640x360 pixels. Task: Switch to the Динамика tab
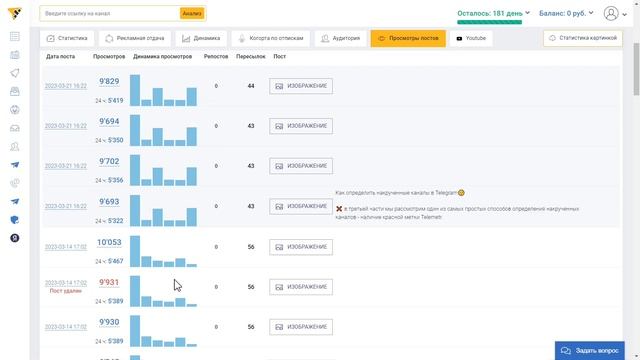(x=201, y=38)
